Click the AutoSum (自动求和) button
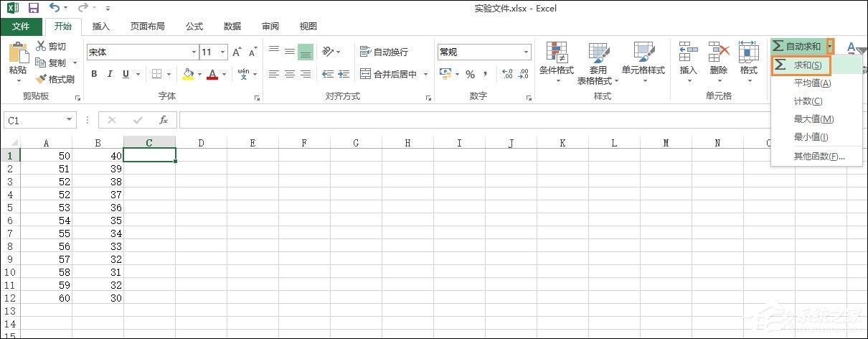Screen dimensions: 868x339 (x=798, y=47)
